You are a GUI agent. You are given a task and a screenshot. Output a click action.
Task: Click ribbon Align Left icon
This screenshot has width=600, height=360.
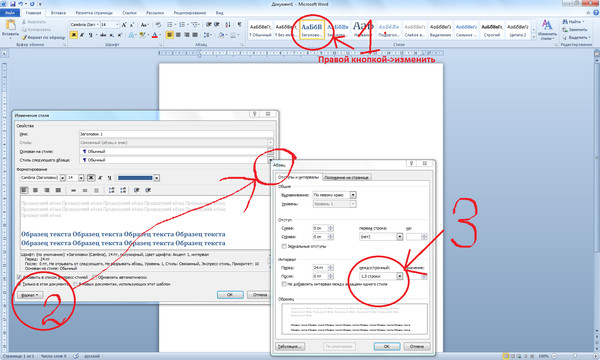coord(170,35)
